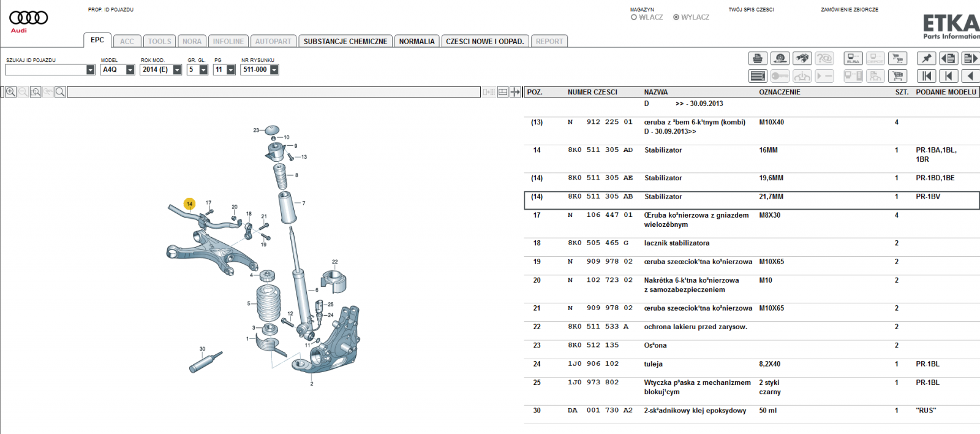Select the WLACZ radio button

coord(634,17)
